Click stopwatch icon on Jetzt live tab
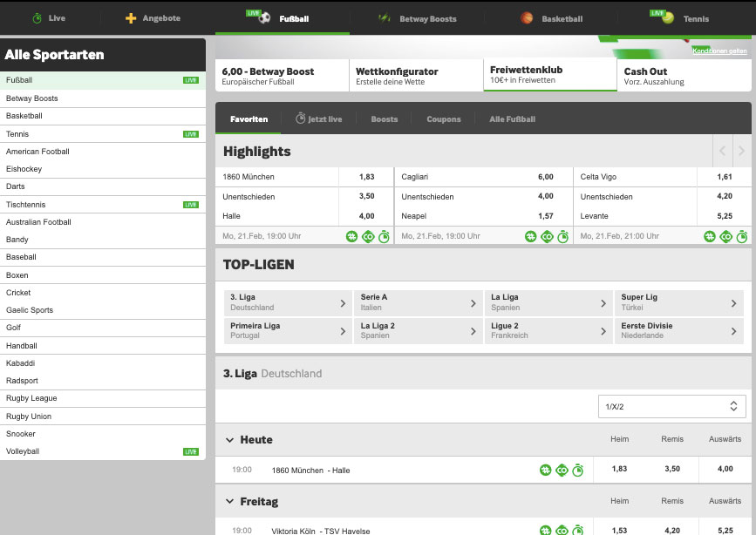 point(300,119)
